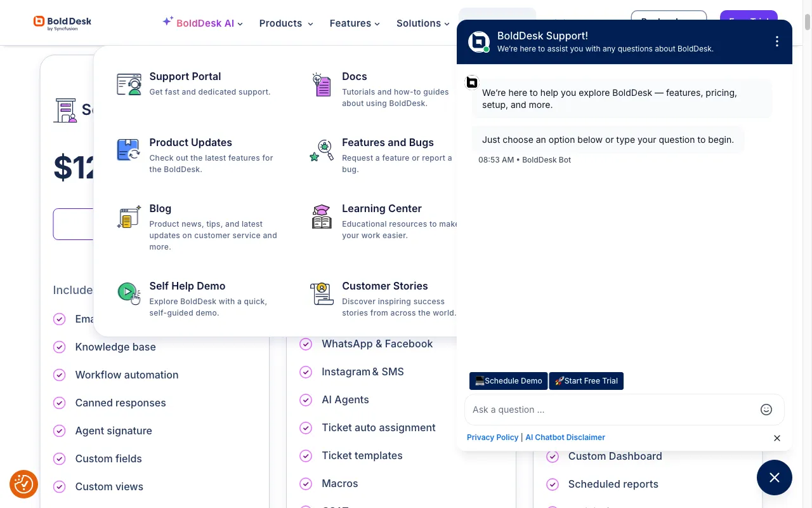The height and width of the screenshot is (508, 812).
Task: Click the 08:53 AM BoldDesk Bot timestamp
Action: [525, 160]
